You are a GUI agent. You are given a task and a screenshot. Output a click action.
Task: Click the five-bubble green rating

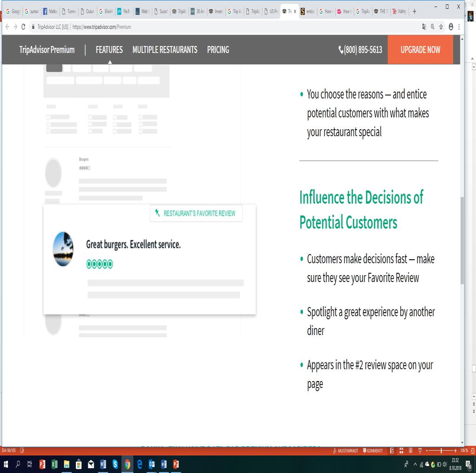pos(99,264)
